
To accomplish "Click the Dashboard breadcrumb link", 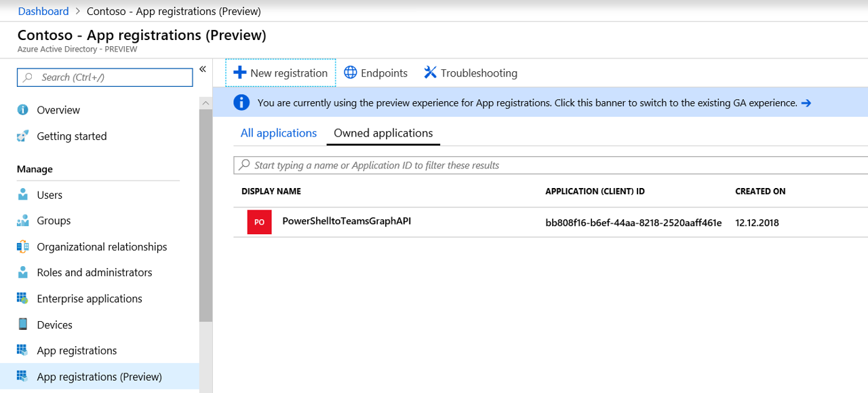I will (43, 11).
